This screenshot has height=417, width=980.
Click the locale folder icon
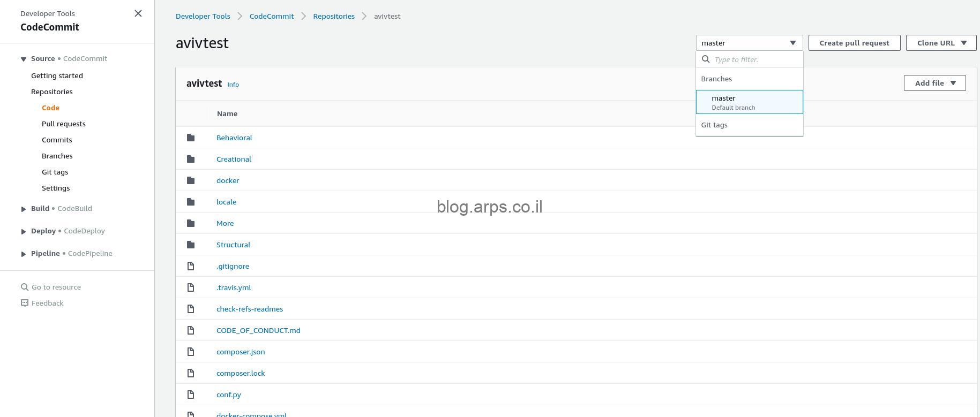click(x=191, y=202)
